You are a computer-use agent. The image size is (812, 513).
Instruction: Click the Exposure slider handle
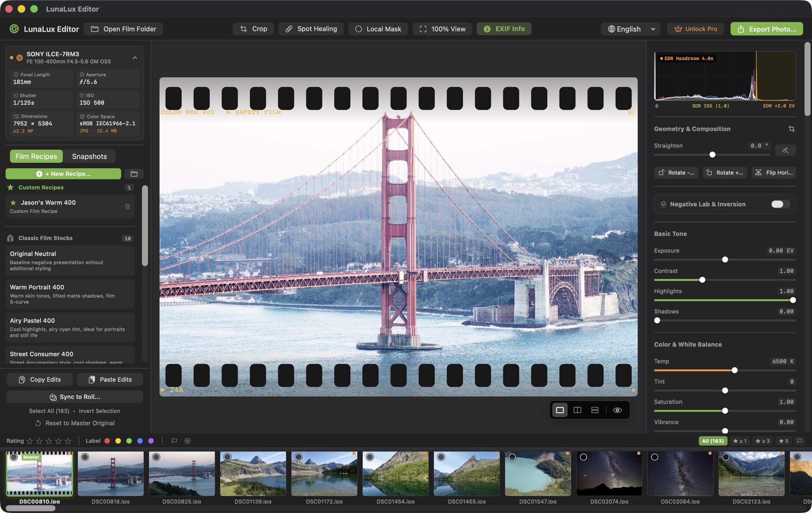(725, 259)
